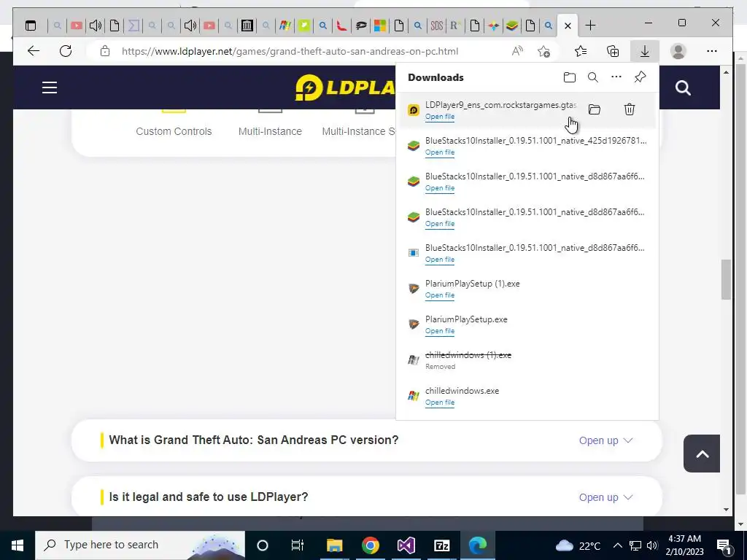
Task: Open the Edge profile menu
Action: [678, 51]
